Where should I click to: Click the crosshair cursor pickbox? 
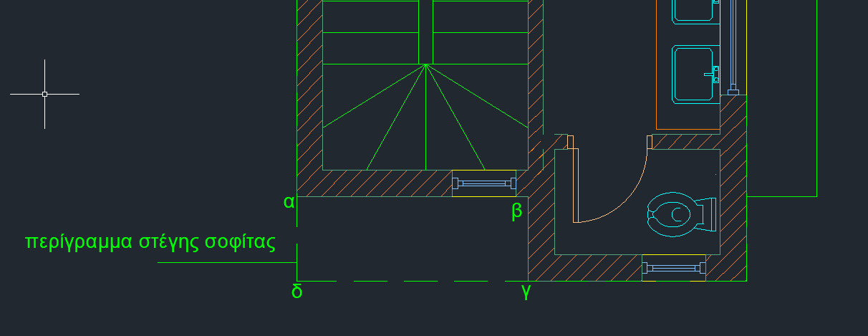44,94
